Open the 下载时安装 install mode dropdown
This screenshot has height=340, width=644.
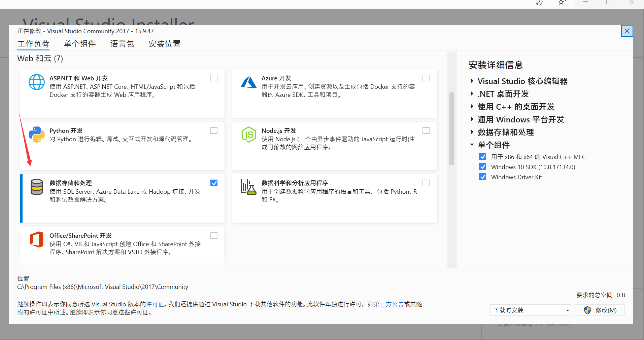pyautogui.click(x=531, y=310)
